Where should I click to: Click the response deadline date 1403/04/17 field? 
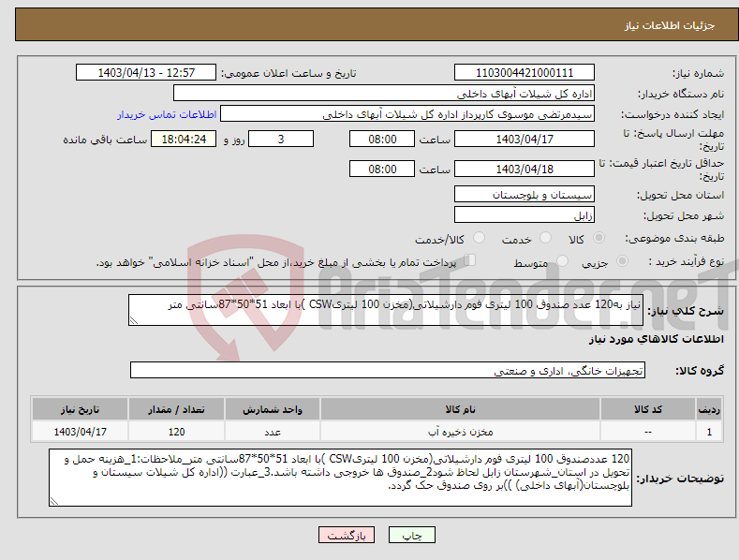click(x=525, y=139)
